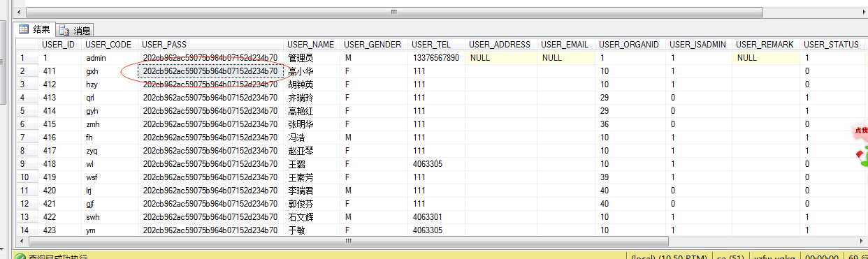Select the gjf user code cell
The height and width of the screenshot is (259, 868).
(110, 204)
